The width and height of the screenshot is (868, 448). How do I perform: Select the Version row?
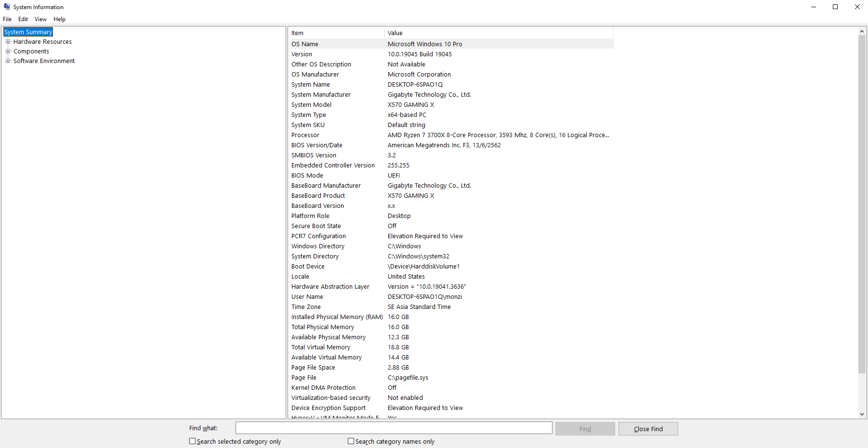pos(451,54)
